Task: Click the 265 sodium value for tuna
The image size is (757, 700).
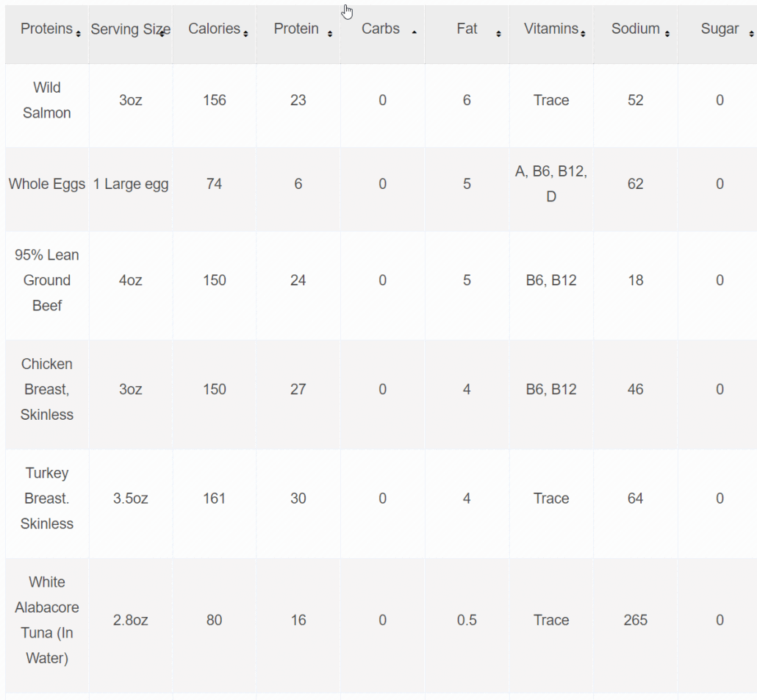Action: coord(635,620)
